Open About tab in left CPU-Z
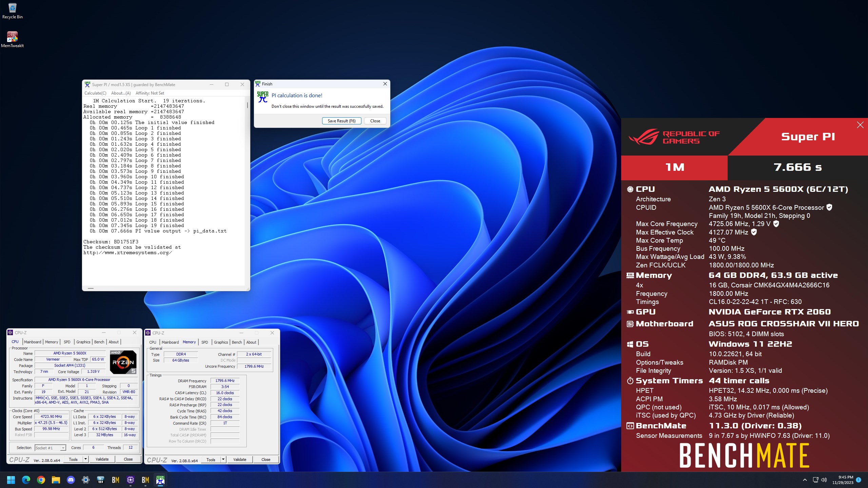The height and width of the screenshot is (488, 868). click(x=114, y=342)
